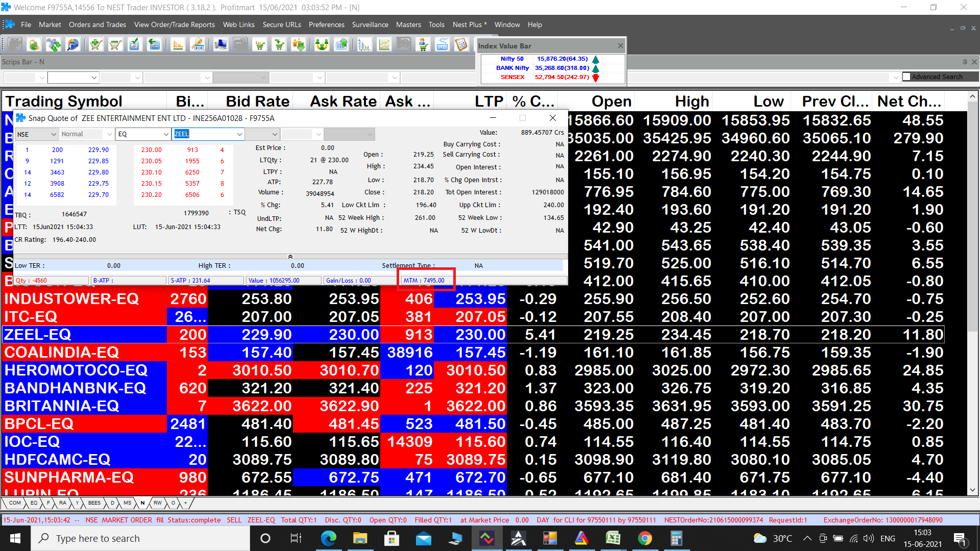Screen dimensions: 980x551
Task: Open Google Chrome from taskbar
Action: [x=645, y=538]
